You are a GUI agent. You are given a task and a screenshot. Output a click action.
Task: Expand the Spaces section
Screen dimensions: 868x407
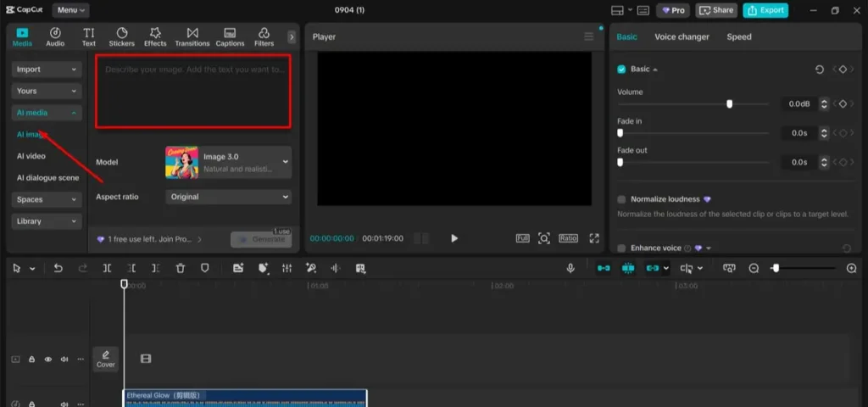coord(47,199)
